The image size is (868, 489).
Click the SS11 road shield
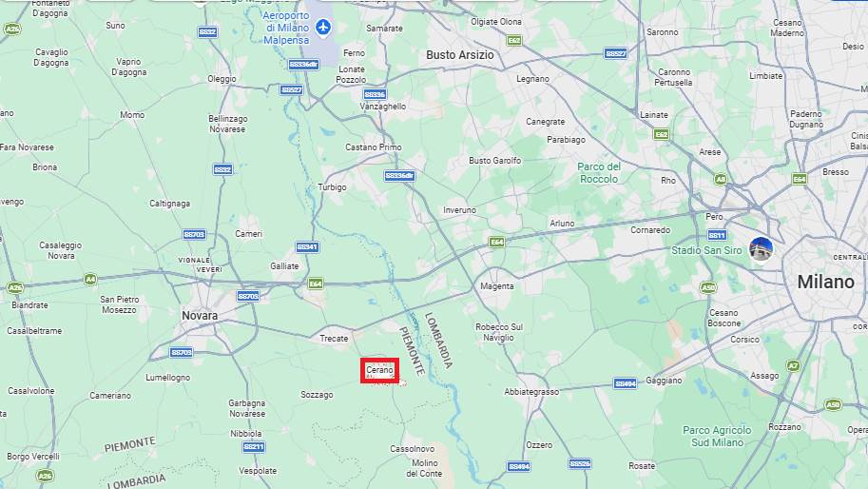(717, 235)
